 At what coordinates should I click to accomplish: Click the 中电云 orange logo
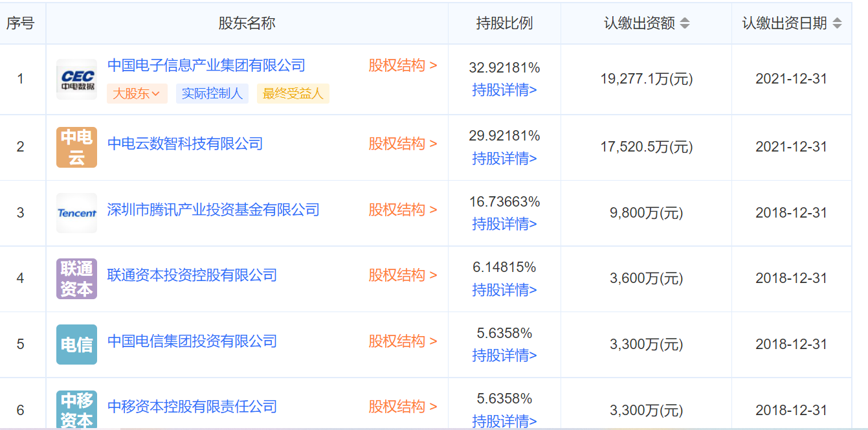[76, 147]
